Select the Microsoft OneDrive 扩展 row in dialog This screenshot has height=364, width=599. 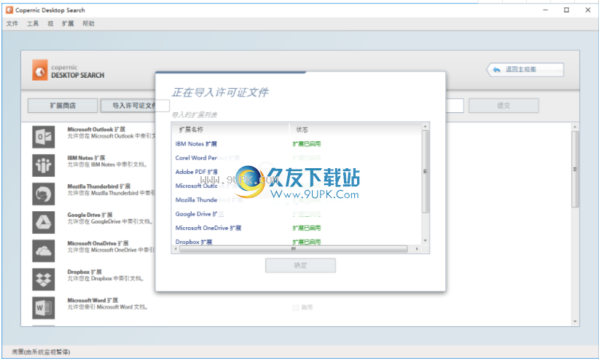tap(297, 228)
